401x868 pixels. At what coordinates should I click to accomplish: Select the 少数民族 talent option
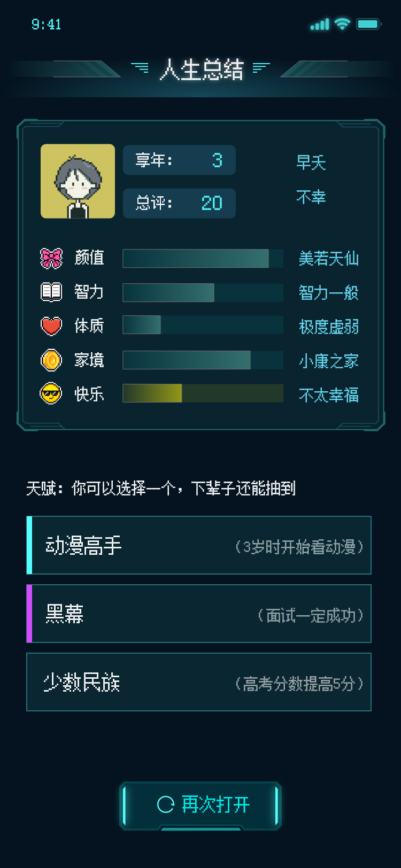199,682
